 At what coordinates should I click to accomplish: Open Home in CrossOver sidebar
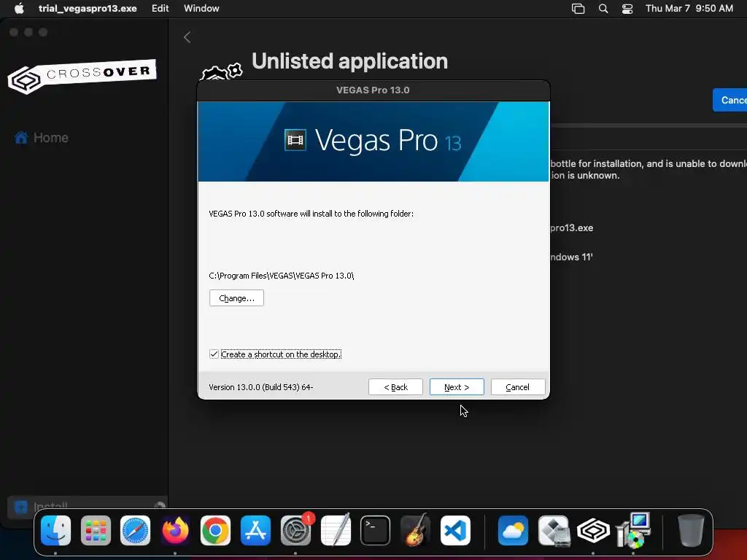[42, 138]
